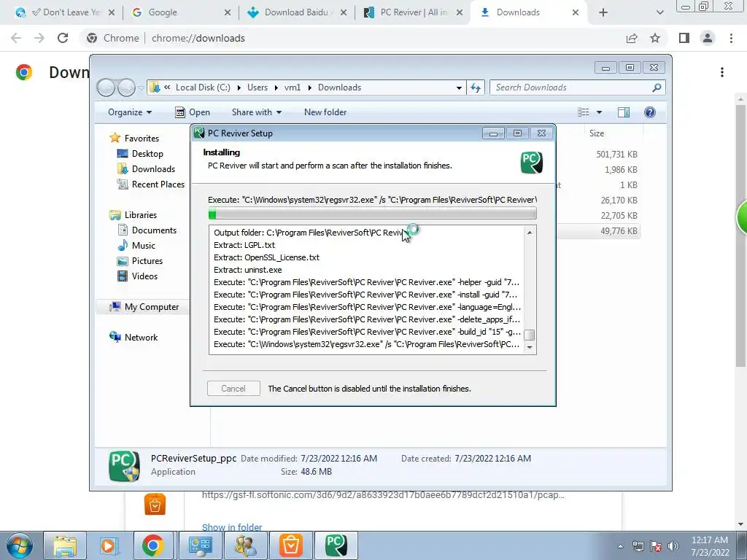The height and width of the screenshot is (560, 747).
Task: Click the Explorer back button
Action: coord(107,87)
